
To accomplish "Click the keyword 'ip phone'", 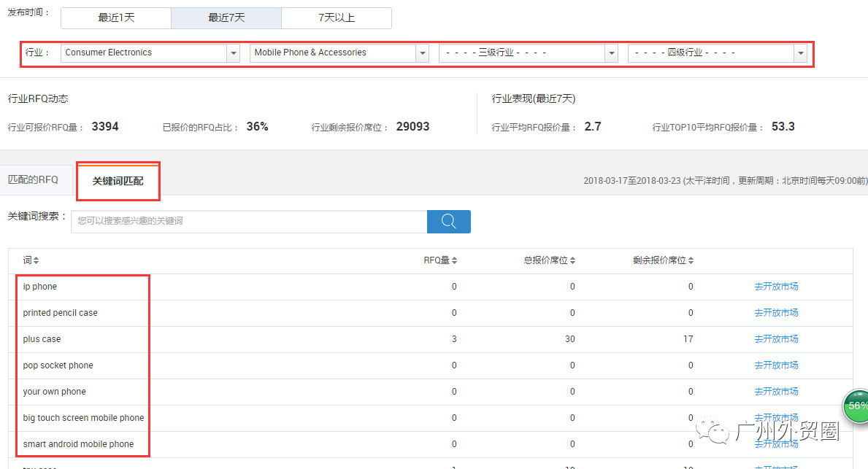I will click(40, 287).
